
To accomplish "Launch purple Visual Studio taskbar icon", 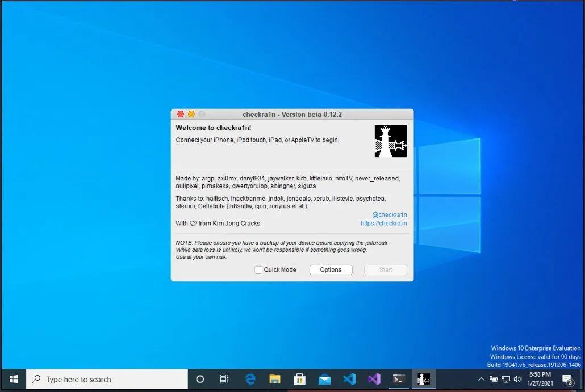I will 374,379.
